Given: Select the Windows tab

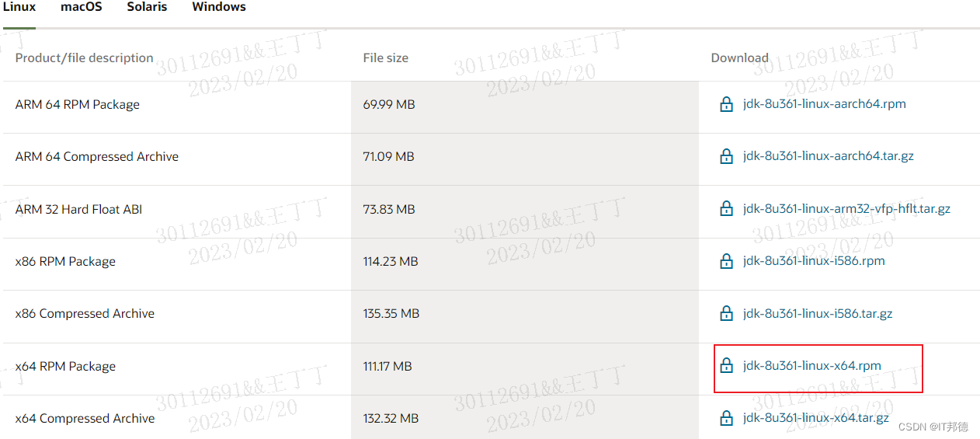Looking at the screenshot, I should (219, 7).
